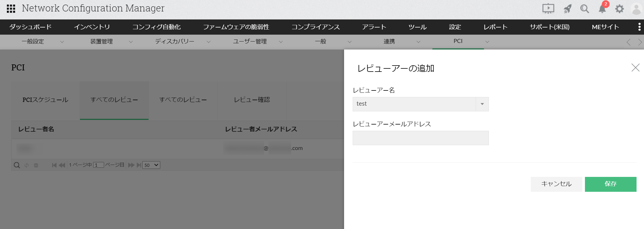This screenshot has width=644, height=229.
Task: Switch to the レビュー確認 tab
Action: (252, 100)
